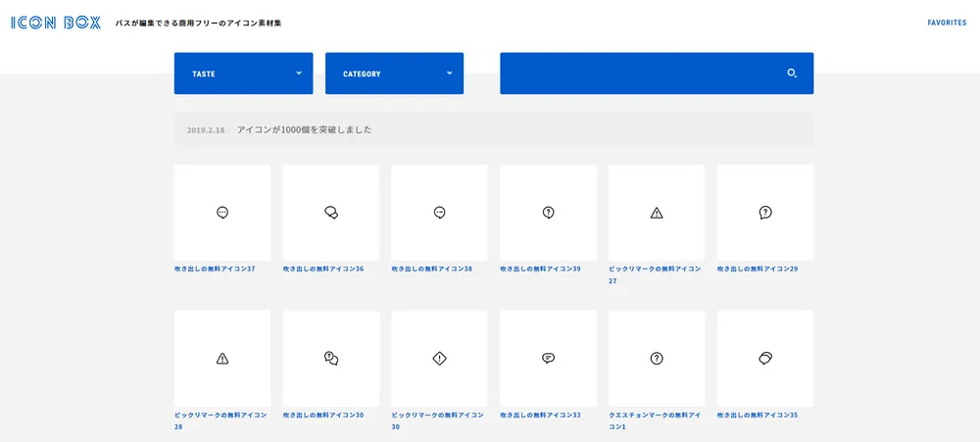
Task: Open the ビックリマークの無料アイコン28 title link
Action: [221, 420]
